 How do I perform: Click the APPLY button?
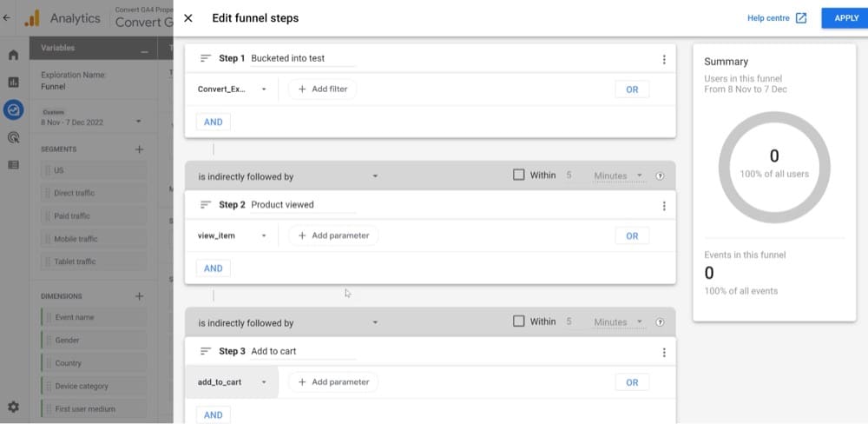(x=845, y=18)
